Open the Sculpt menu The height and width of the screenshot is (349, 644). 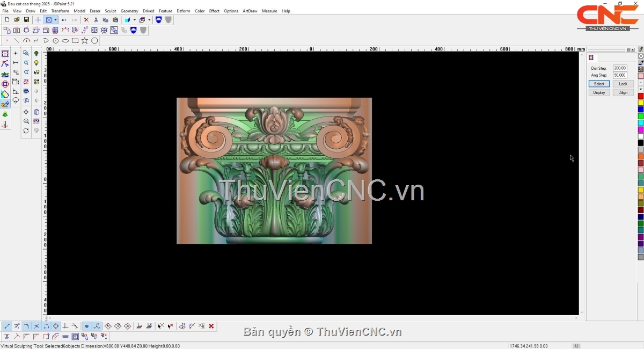[x=110, y=11]
